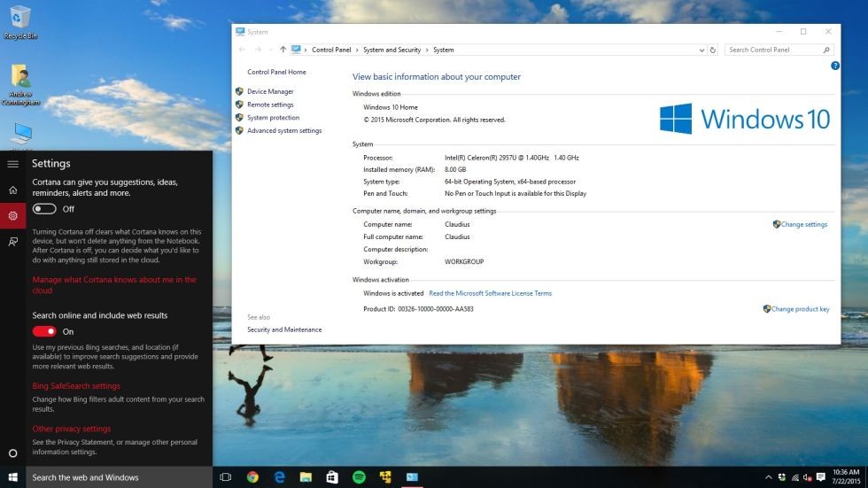Open Manage what Cortana knows link
This screenshot has height=488, width=868.
coord(114,285)
